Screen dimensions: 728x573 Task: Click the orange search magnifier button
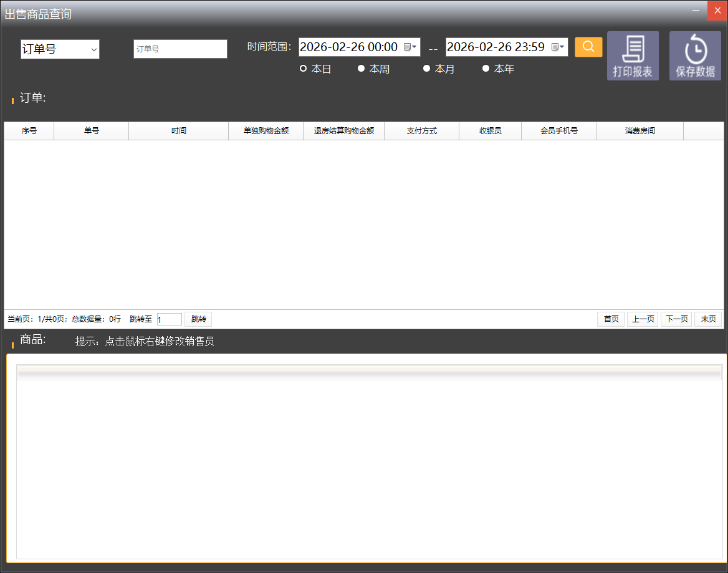pos(588,47)
